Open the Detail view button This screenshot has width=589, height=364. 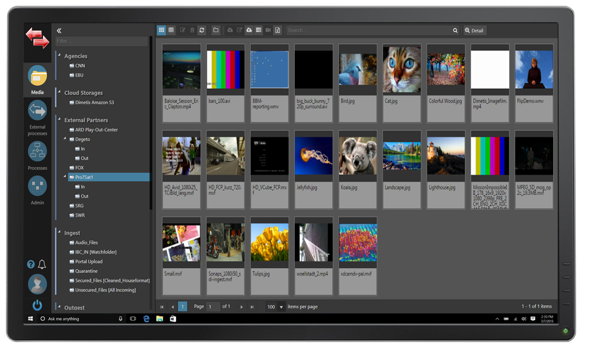474,30
